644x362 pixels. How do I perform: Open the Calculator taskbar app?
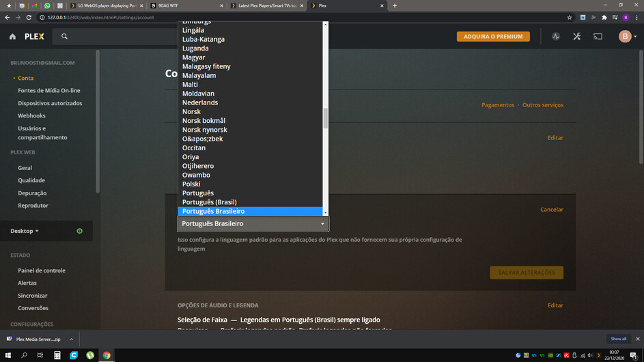coord(57,355)
